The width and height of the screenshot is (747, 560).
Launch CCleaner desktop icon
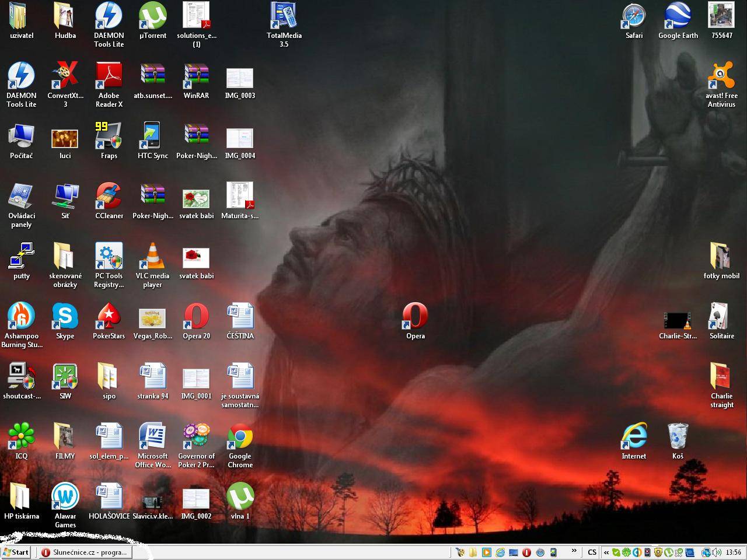point(109,201)
